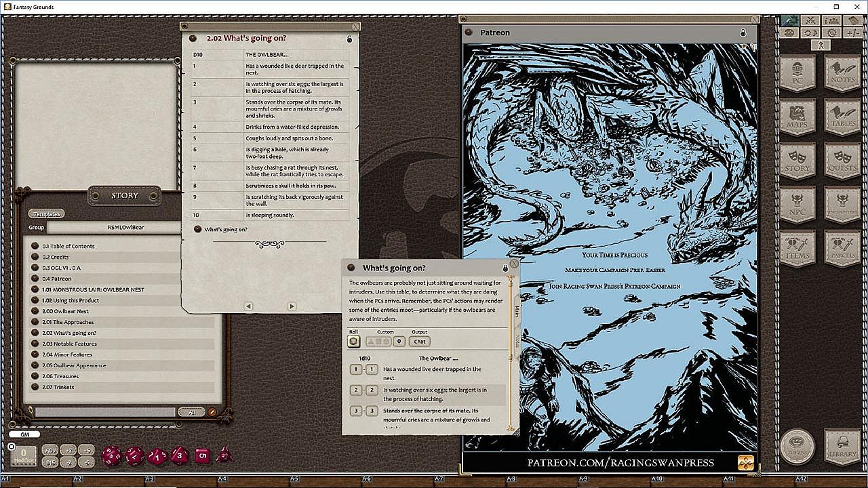This screenshot has height=488, width=868.
Task: Open the NPC sidebar button
Action: 797,205
